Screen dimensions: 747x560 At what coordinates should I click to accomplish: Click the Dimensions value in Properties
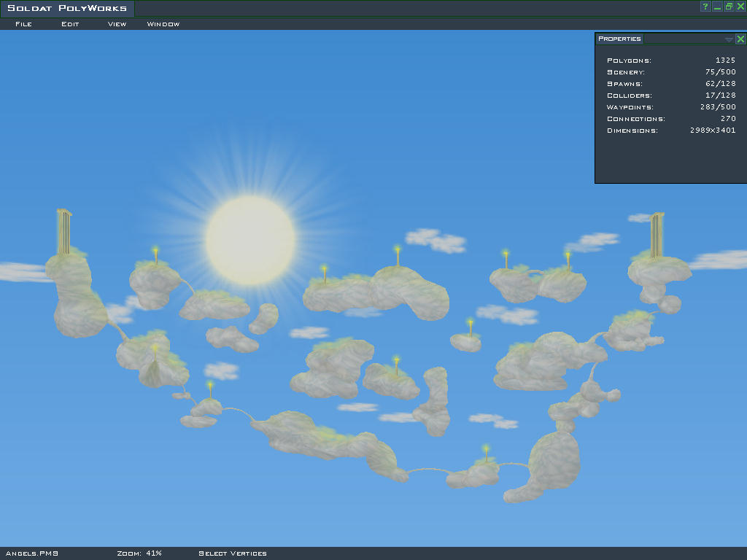pos(713,131)
